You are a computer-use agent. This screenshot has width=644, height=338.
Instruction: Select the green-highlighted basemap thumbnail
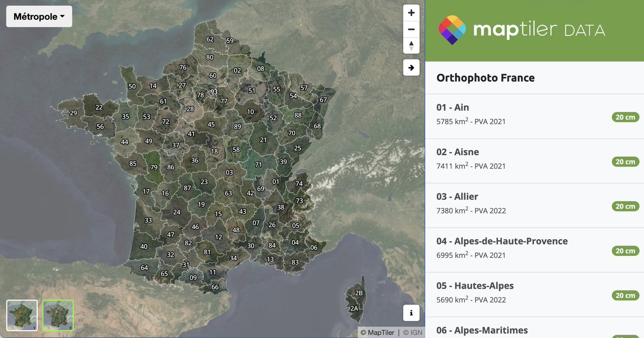coord(58,315)
